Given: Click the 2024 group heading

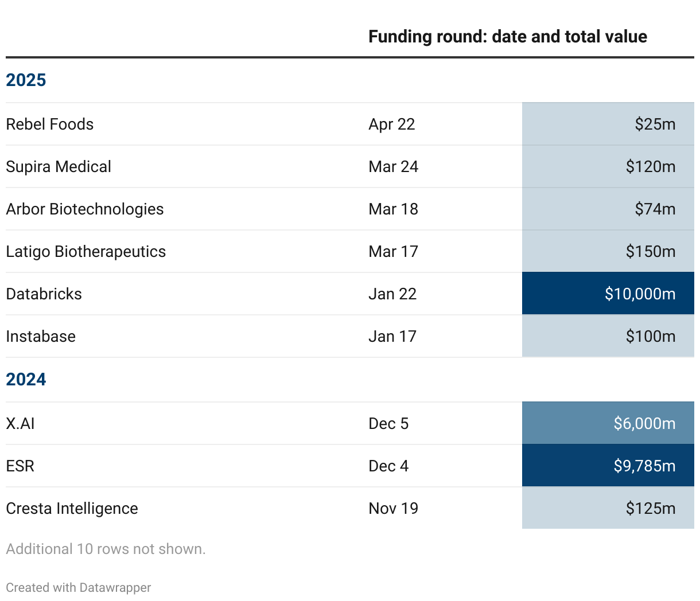Looking at the screenshot, I should pyautogui.click(x=26, y=379).
